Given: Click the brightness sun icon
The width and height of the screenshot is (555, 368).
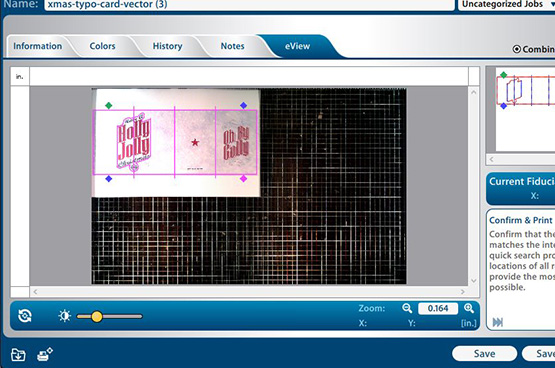Looking at the screenshot, I should click(64, 316).
